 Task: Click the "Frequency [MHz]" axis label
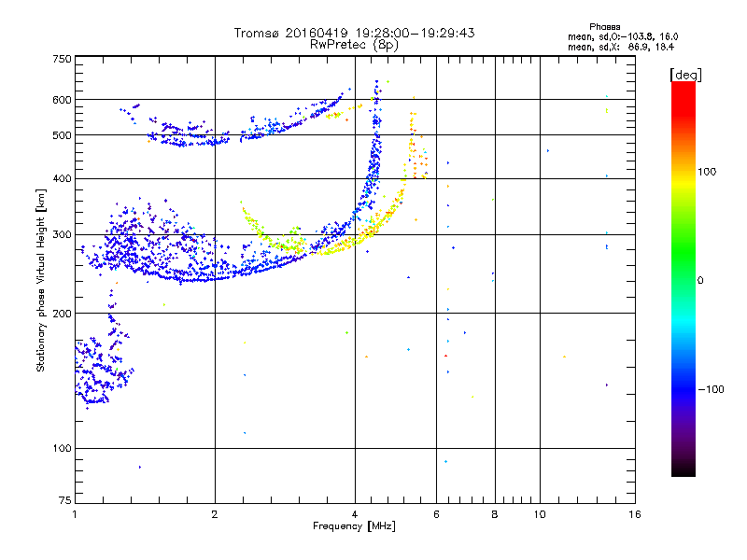354,526
